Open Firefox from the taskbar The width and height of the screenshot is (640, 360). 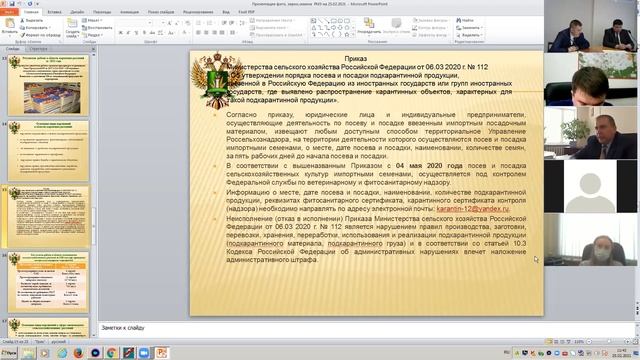pos(78,353)
